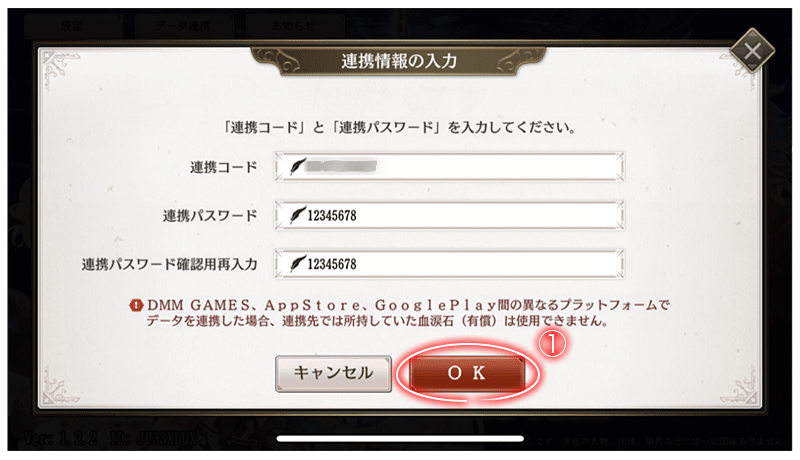
Task: Click the quill icon in 連携パスワード field
Action: [x=297, y=215]
